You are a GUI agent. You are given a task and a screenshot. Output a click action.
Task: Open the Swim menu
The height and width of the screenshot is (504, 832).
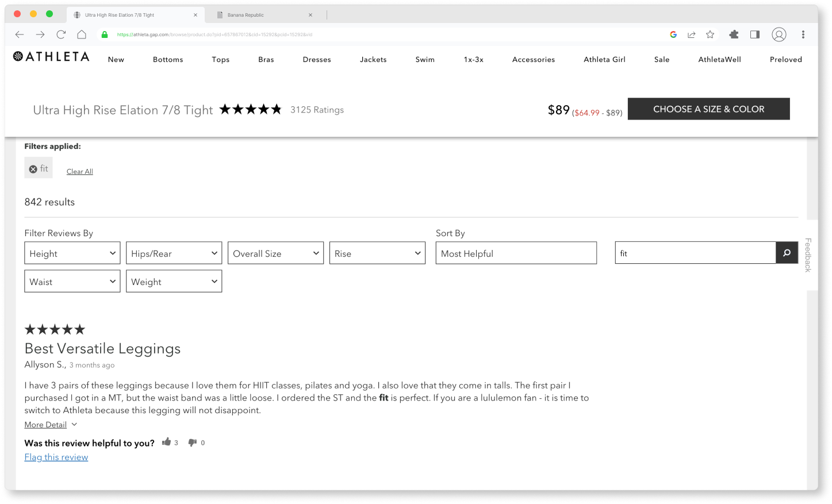425,59
